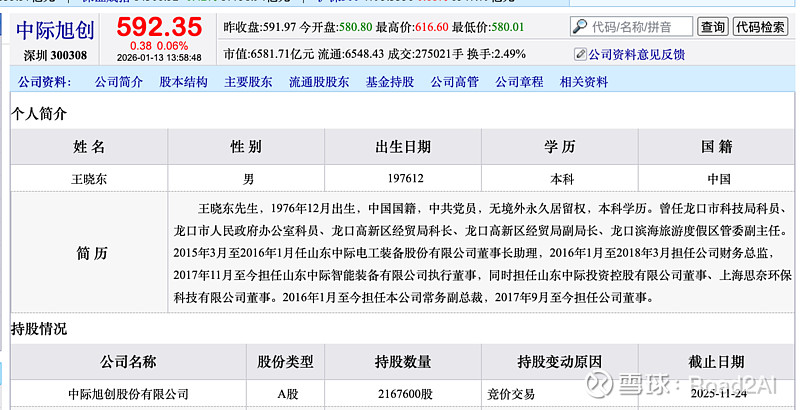Click the price change 0.38 0.06%
800x410 pixels.
point(159,46)
